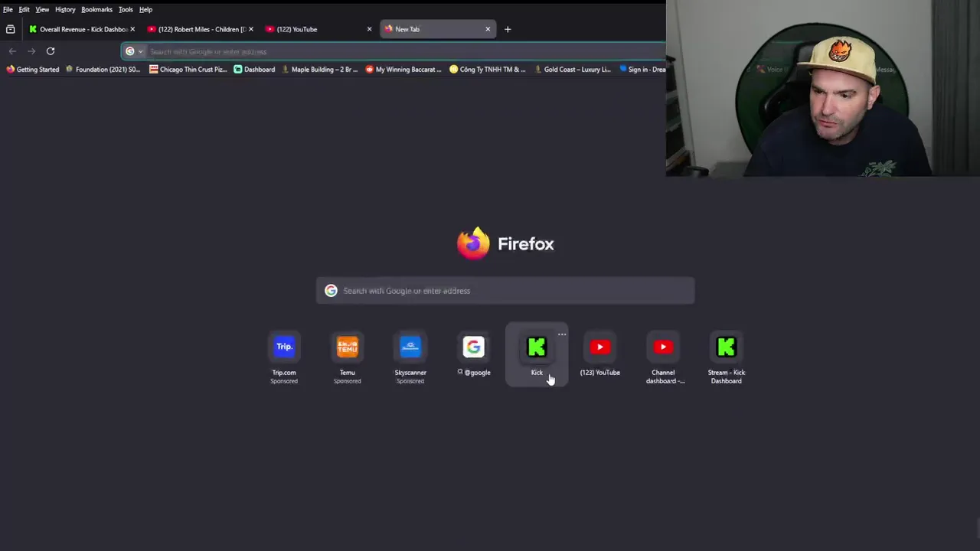The height and width of the screenshot is (551, 980).
Task: Open the Công Ty TNHH TM bookmark
Action: point(488,70)
